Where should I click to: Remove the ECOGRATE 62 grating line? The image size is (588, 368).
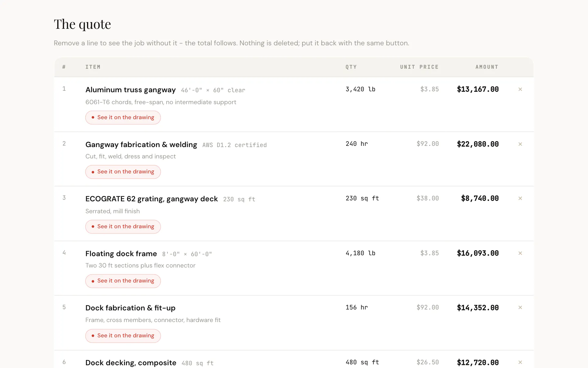(x=520, y=199)
